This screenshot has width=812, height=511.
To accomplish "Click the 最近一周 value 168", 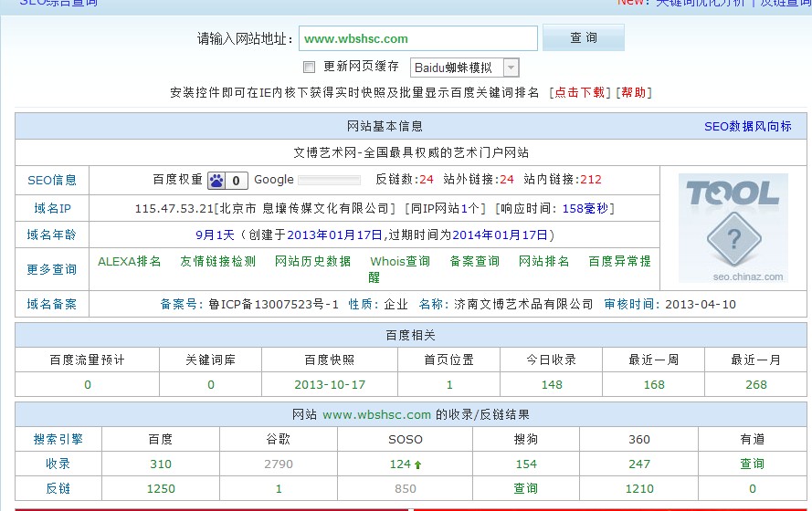I will (654, 385).
